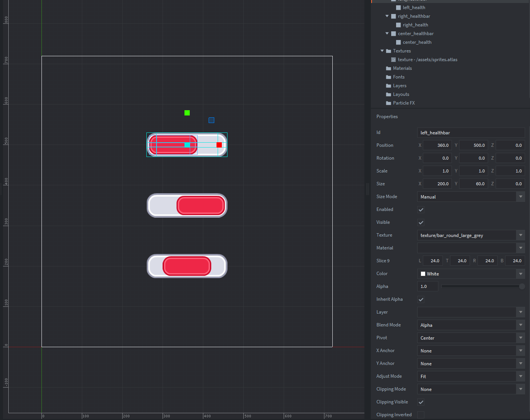530x420 pixels.
Task: Click the center_healthbar node icon
Action: (x=393, y=34)
